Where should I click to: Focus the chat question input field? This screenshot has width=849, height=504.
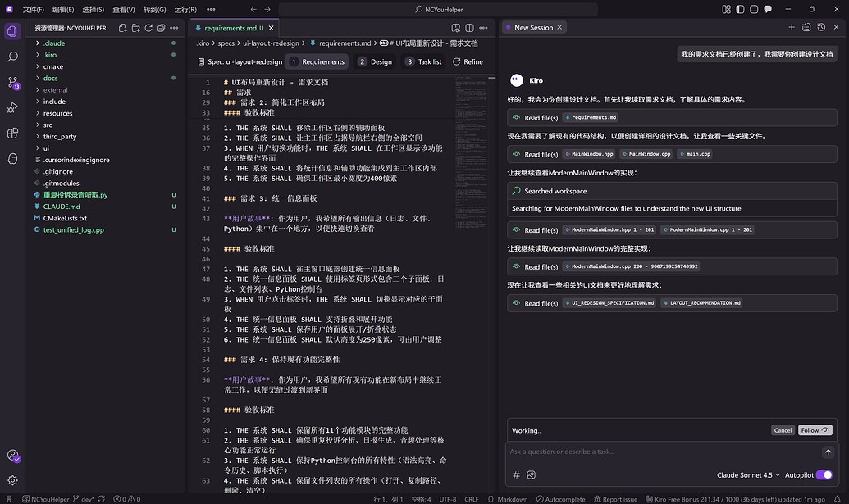[664, 452]
